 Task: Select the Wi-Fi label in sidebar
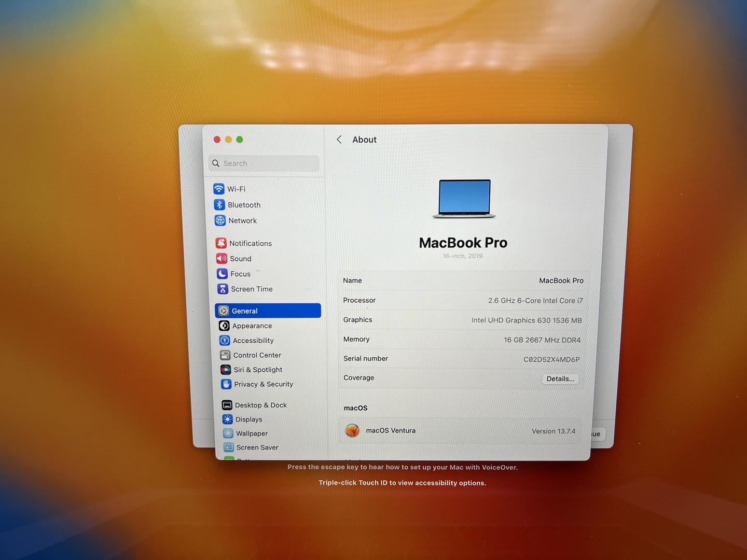(236, 189)
